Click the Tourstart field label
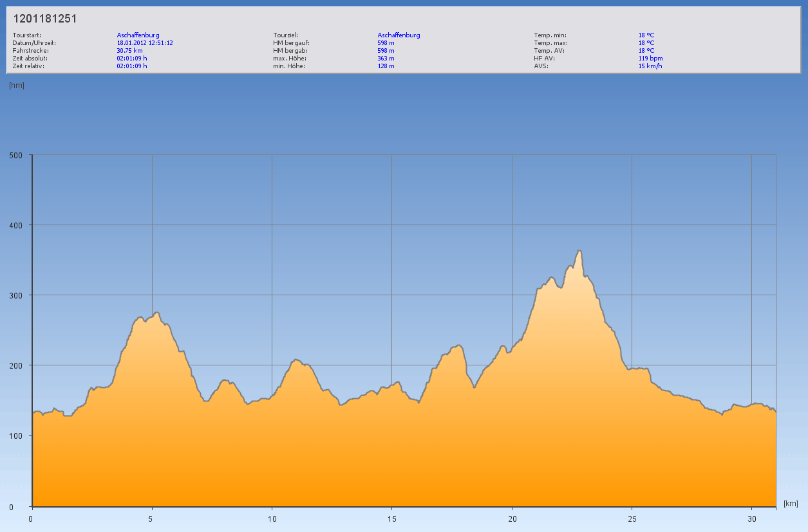 (x=27, y=35)
